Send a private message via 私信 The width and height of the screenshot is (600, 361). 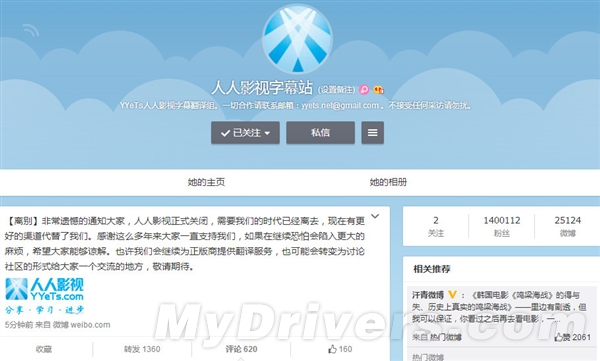320,133
